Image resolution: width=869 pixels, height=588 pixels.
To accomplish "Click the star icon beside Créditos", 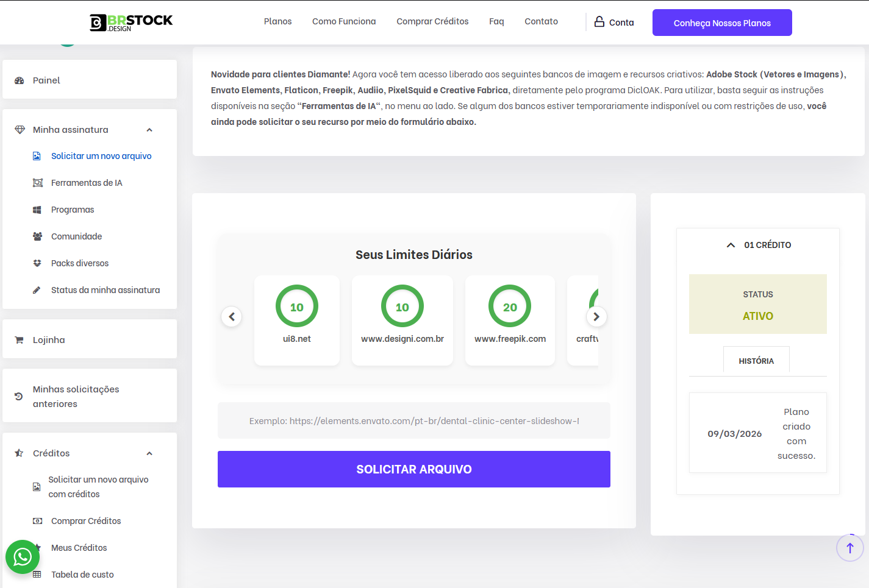I will [19, 453].
